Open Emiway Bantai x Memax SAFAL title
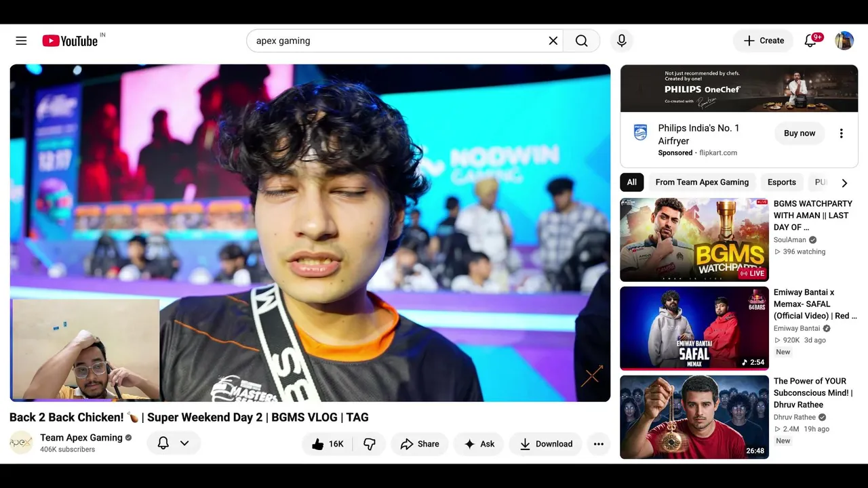The height and width of the screenshot is (488, 868). point(815,304)
